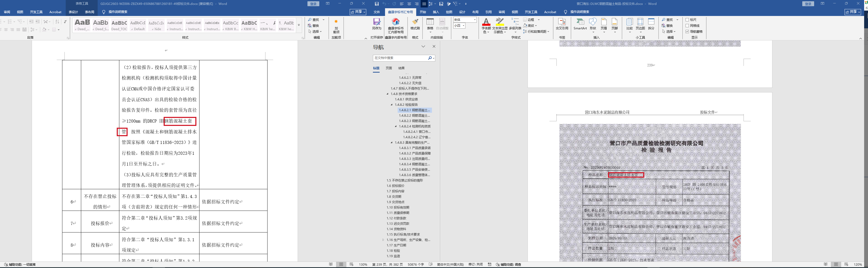Expand the 1.16 生产场所 navigation node
The image size is (868, 268).
click(x=383, y=240)
